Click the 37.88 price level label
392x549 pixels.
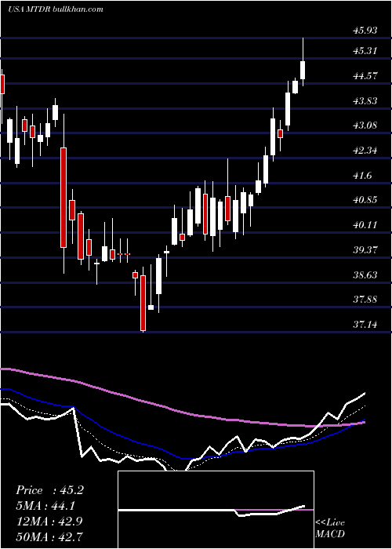[x=365, y=300]
